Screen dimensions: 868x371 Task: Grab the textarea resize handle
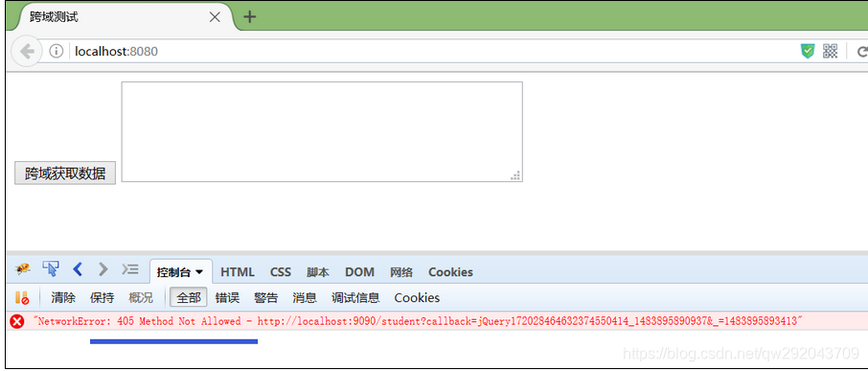click(516, 175)
